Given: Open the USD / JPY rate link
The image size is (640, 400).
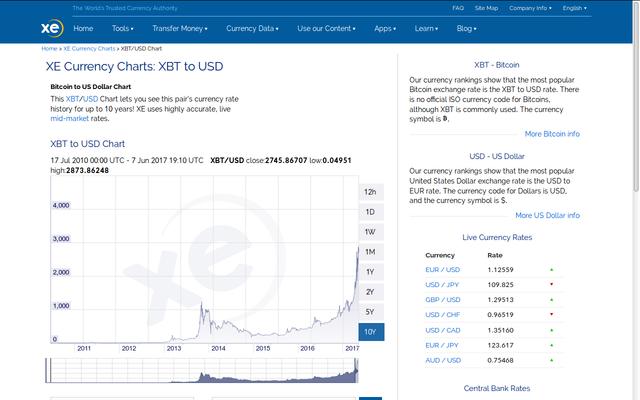Looking at the screenshot, I should point(442,285).
